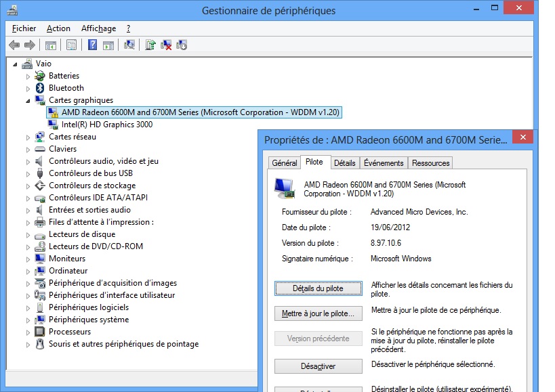This screenshot has width=555, height=392.
Task: Click the Files d'attente printer icon
Action: click(40, 222)
